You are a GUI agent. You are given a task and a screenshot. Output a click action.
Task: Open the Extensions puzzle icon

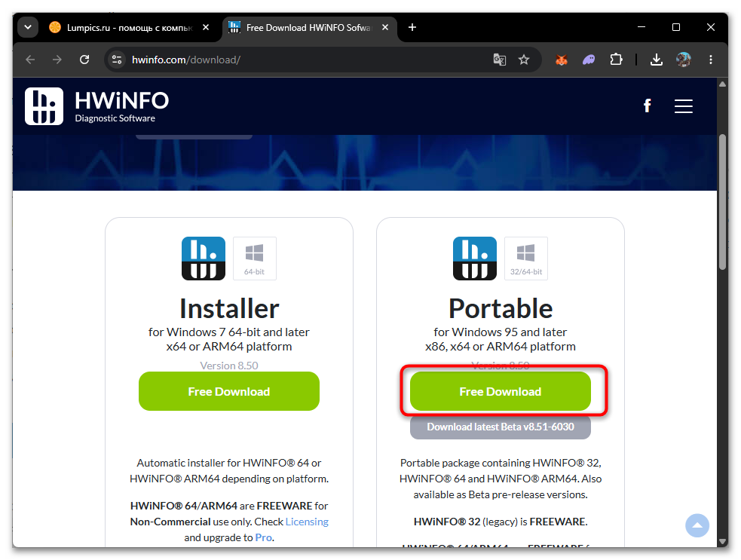click(x=616, y=60)
